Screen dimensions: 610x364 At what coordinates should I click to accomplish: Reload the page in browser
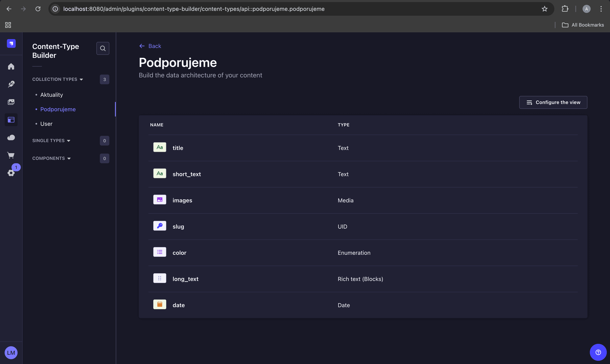(x=38, y=9)
